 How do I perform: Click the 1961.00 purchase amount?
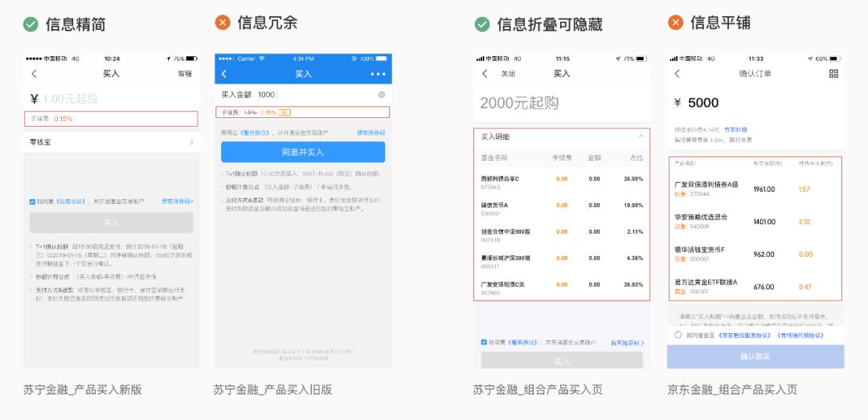[x=764, y=190]
